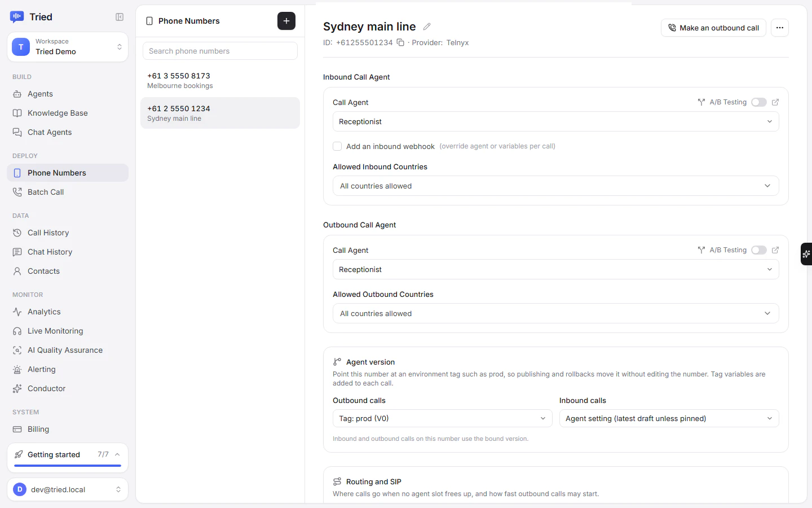Click the Tried logo icon
The height and width of the screenshot is (508, 812).
(17, 17)
